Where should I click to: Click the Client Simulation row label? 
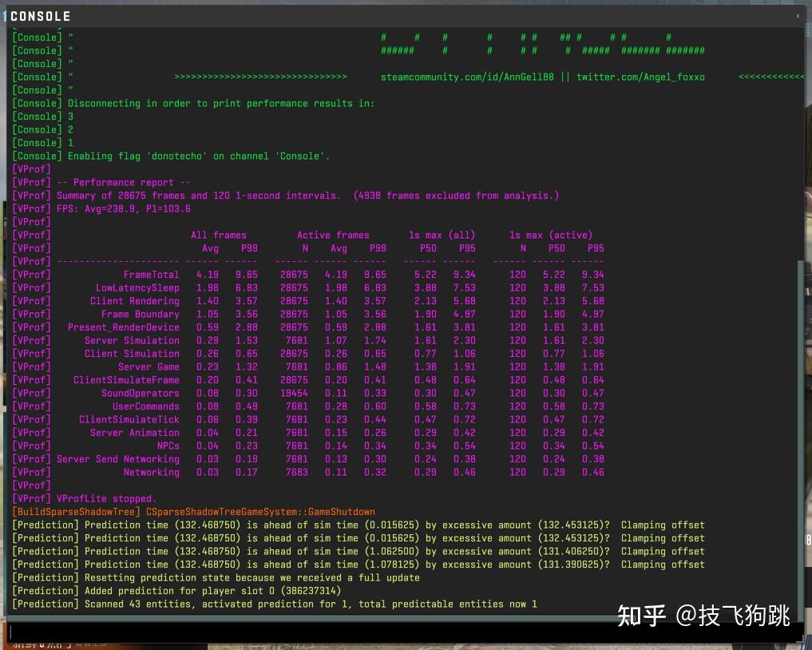tap(132, 353)
